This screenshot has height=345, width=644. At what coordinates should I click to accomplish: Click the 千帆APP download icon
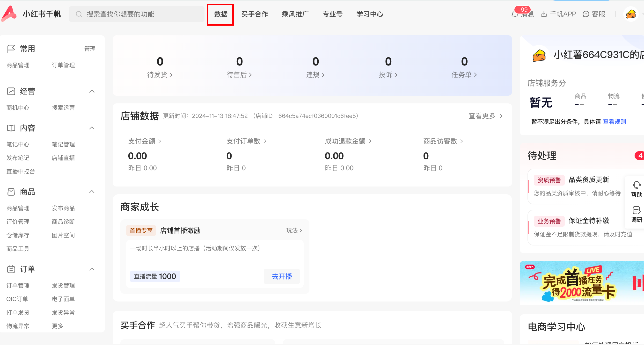544,14
